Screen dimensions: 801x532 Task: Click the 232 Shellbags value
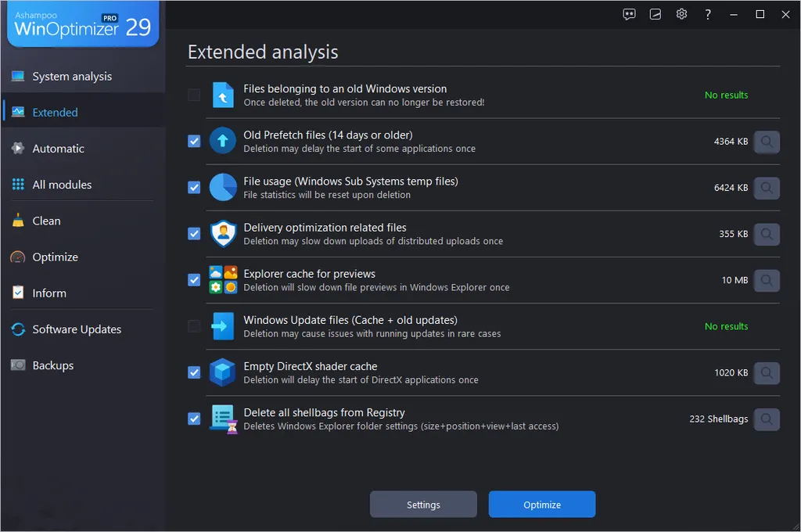pos(718,419)
